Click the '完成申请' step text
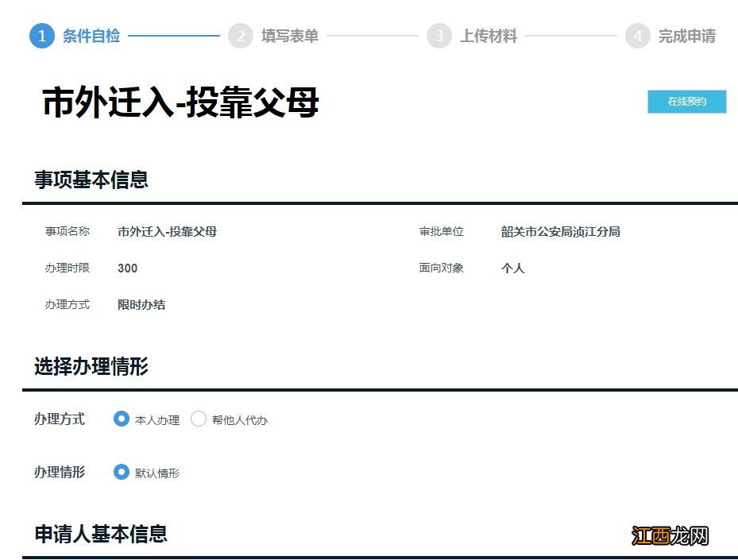This screenshot has width=738, height=560. (686, 35)
